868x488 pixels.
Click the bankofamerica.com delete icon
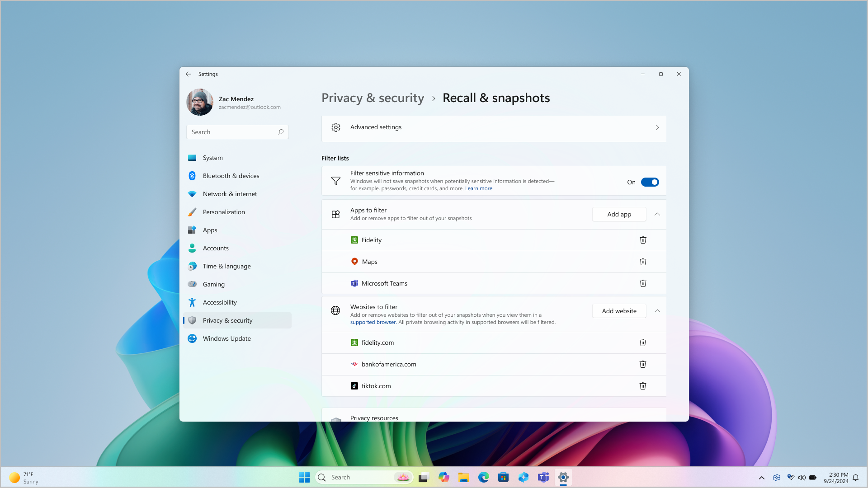(643, 363)
